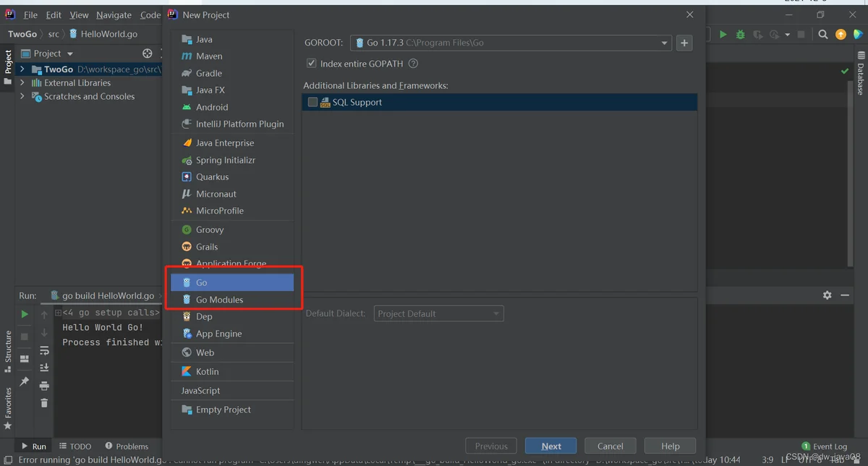Screen dimensions: 868x466
Task: Choose Spring Initializr from project list
Action: (x=225, y=160)
